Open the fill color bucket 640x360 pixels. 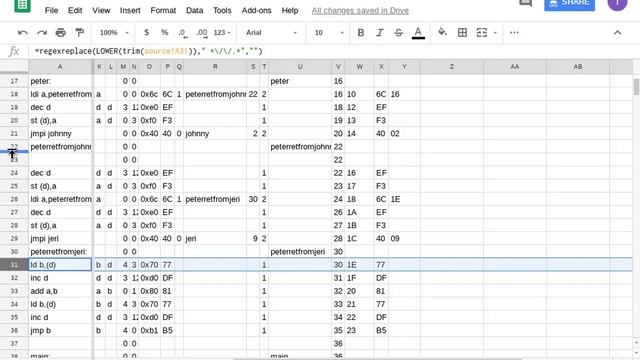coord(442,32)
